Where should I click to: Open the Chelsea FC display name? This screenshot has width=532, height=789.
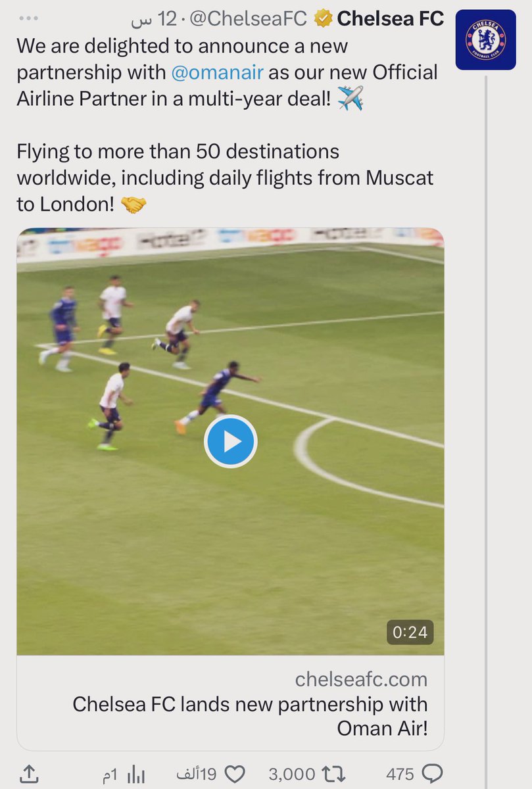tap(390, 20)
